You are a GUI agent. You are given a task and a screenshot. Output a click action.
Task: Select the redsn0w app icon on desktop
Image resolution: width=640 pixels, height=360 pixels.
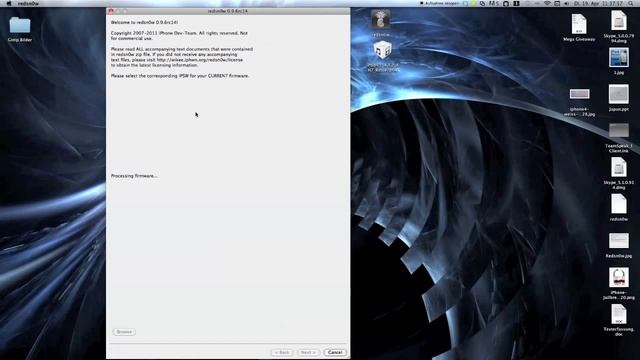380,20
